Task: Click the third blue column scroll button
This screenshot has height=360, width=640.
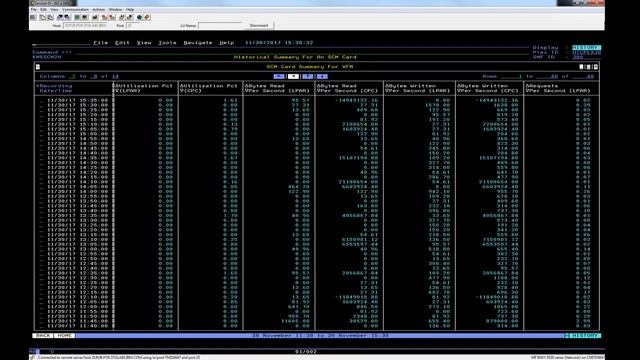Action: [x=308, y=76]
